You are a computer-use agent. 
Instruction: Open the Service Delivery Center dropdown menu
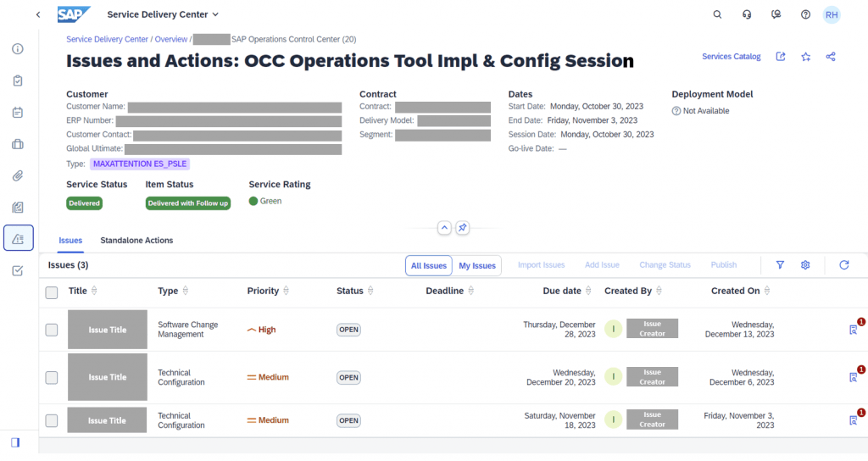click(163, 14)
